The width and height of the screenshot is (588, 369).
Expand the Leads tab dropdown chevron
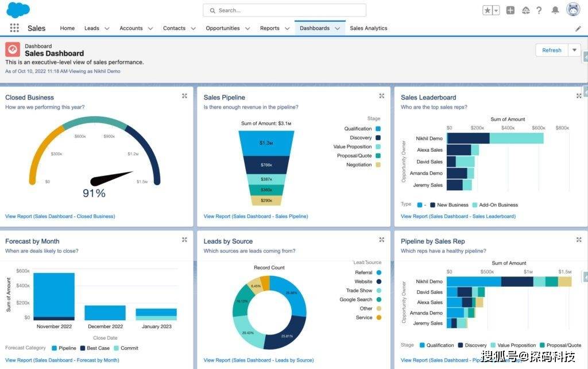107,29
